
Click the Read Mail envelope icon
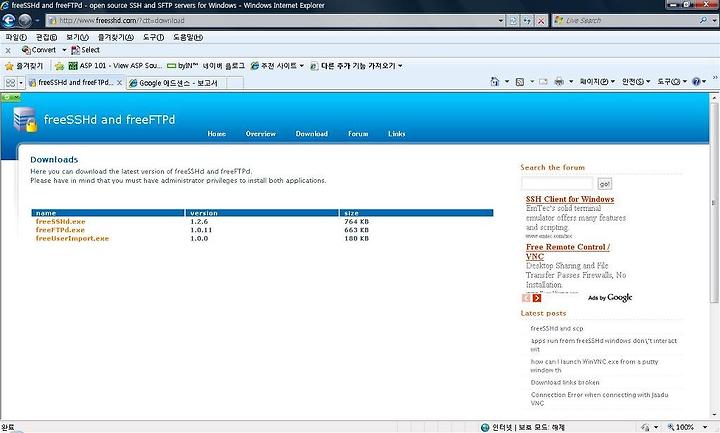click(543, 82)
